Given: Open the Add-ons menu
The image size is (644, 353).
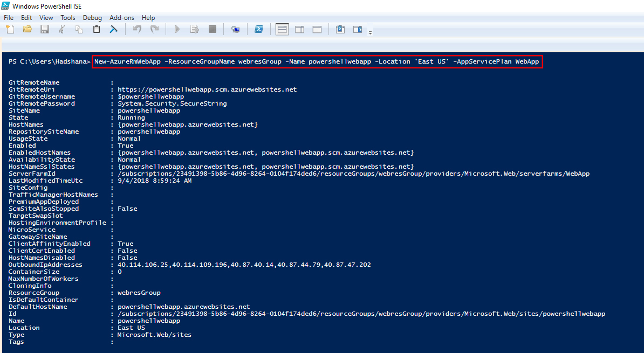Looking at the screenshot, I should click(x=121, y=18).
